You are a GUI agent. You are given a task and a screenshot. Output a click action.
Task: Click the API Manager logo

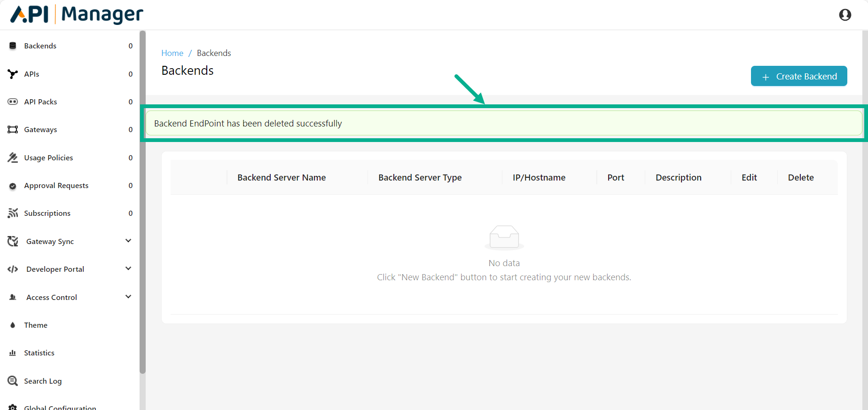click(x=77, y=14)
